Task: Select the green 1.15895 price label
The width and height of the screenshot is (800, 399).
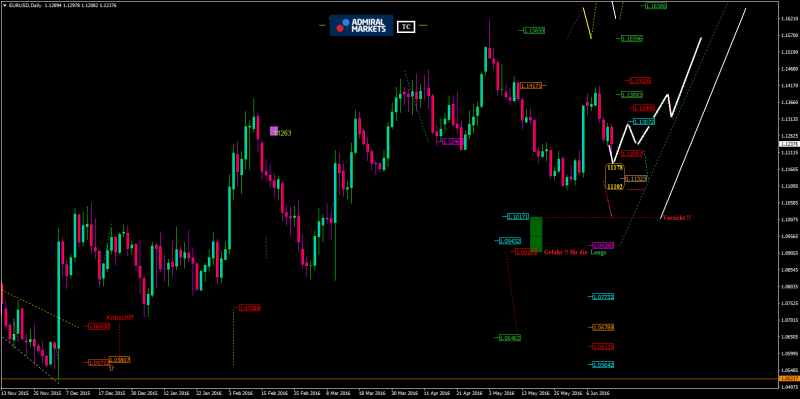Action: pos(534,31)
